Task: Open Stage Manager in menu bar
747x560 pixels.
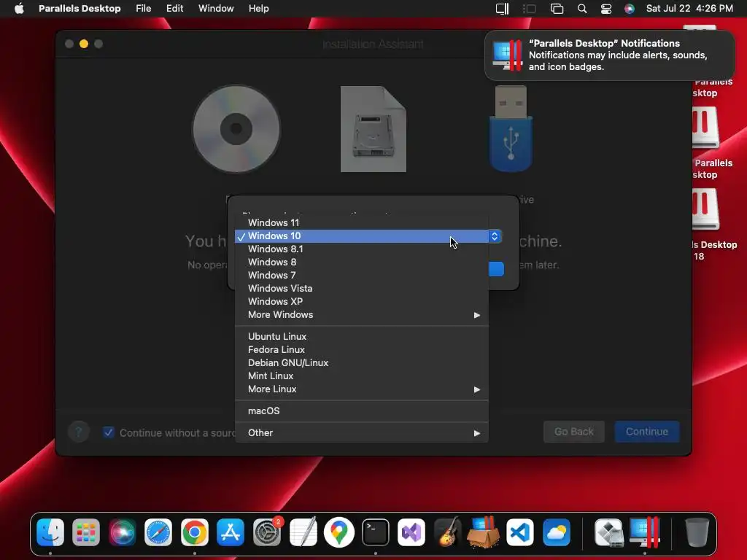Action: pyautogui.click(x=530, y=8)
